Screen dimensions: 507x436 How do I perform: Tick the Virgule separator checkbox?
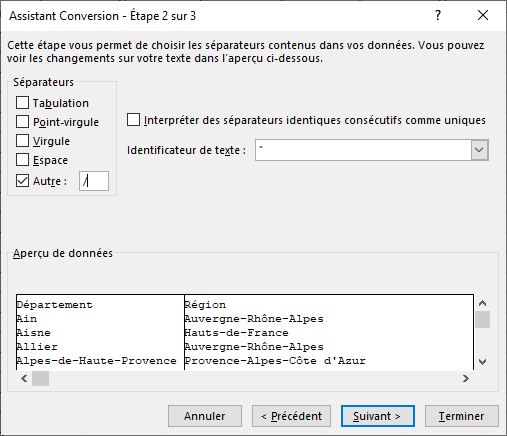click(22, 141)
